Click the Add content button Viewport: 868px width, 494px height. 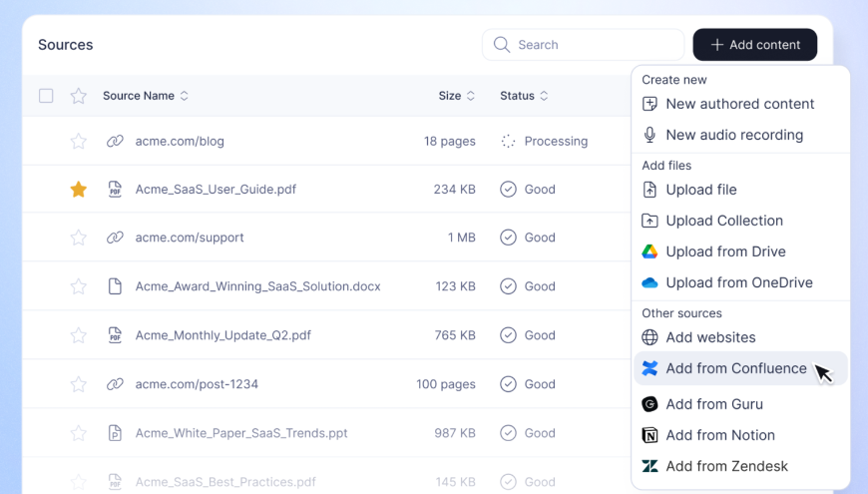[x=755, y=45]
